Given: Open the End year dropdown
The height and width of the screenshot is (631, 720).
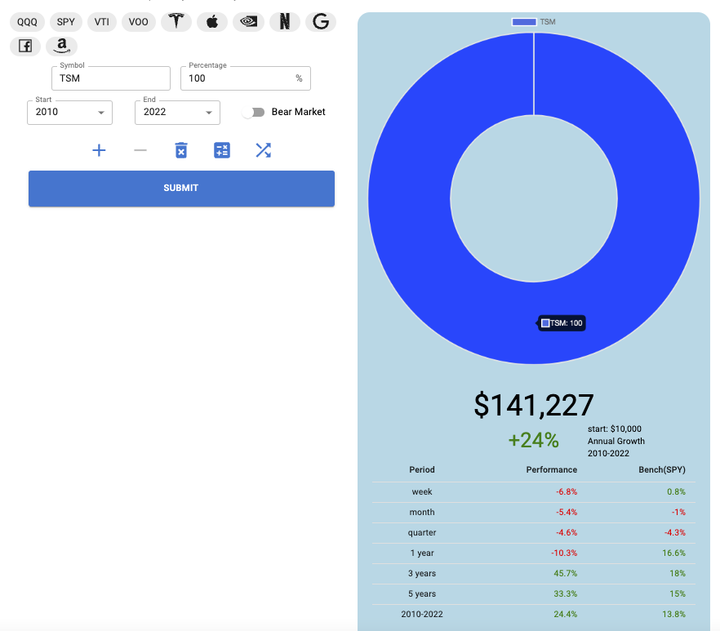Looking at the screenshot, I should pyautogui.click(x=177, y=112).
